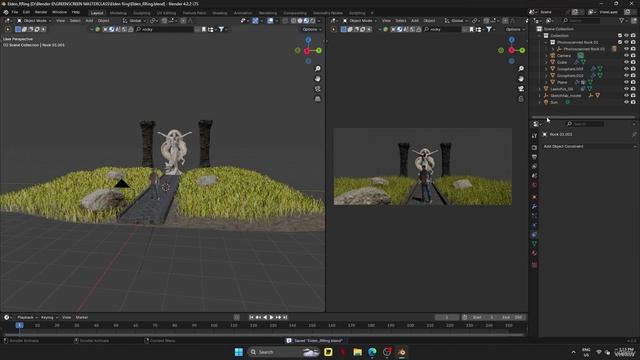Select solid shading in left viewport
This screenshot has width=640, height=360.
300,21
